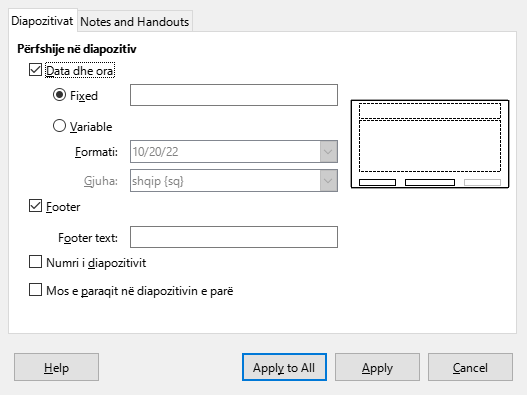
Task: Click the Cancel button
Action: (x=471, y=367)
